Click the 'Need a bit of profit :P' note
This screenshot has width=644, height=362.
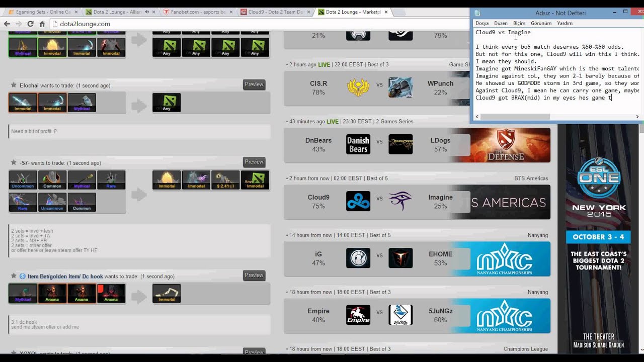tap(34, 132)
